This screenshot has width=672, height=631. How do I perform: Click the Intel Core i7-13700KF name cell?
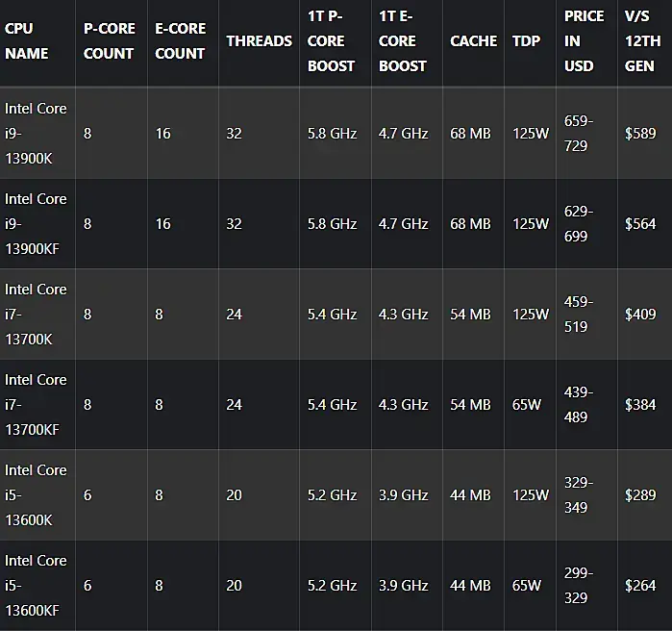coord(37,404)
